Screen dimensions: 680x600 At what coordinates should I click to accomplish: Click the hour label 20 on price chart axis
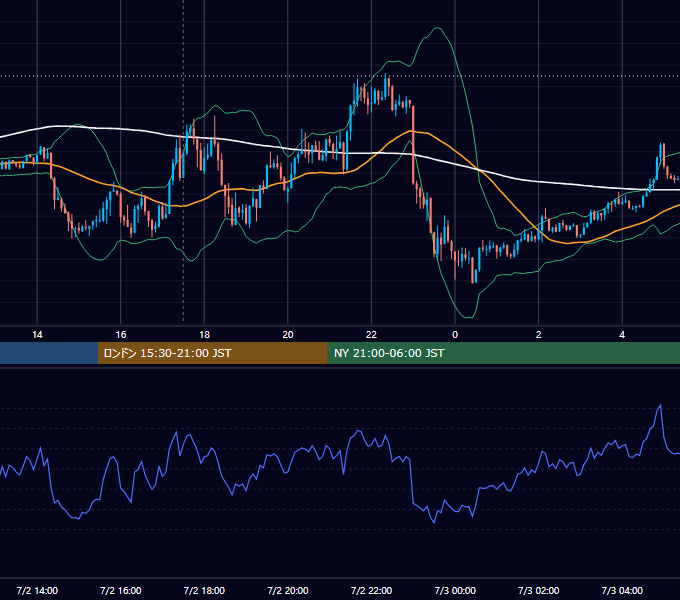(x=288, y=335)
